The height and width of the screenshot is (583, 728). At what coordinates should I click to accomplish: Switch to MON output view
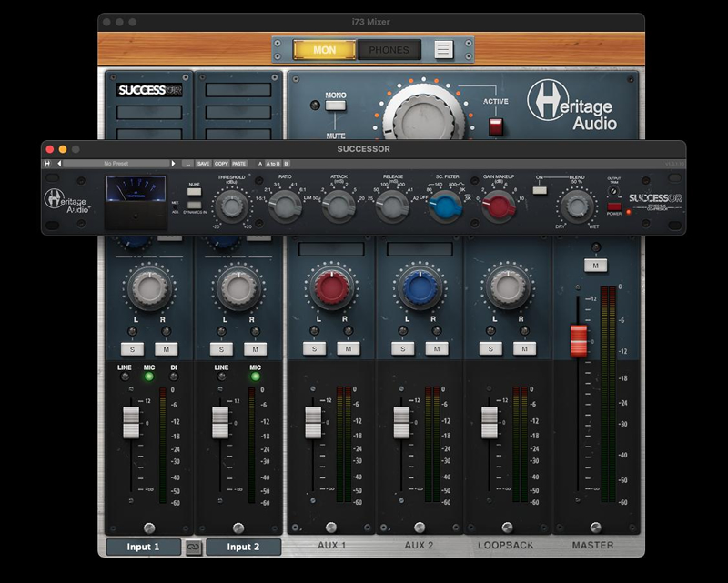tap(324, 50)
